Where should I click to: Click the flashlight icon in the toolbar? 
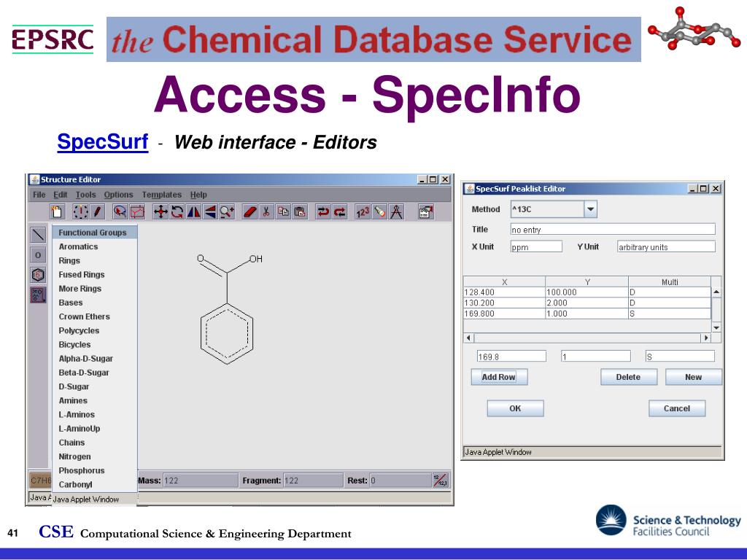point(379,211)
